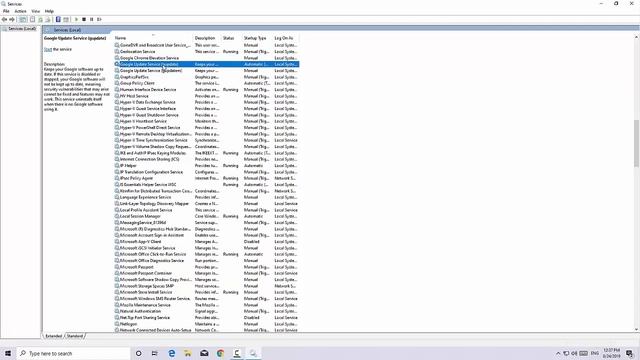
Task: Select Google Update Service (gupdate) row
Action: [207, 64]
